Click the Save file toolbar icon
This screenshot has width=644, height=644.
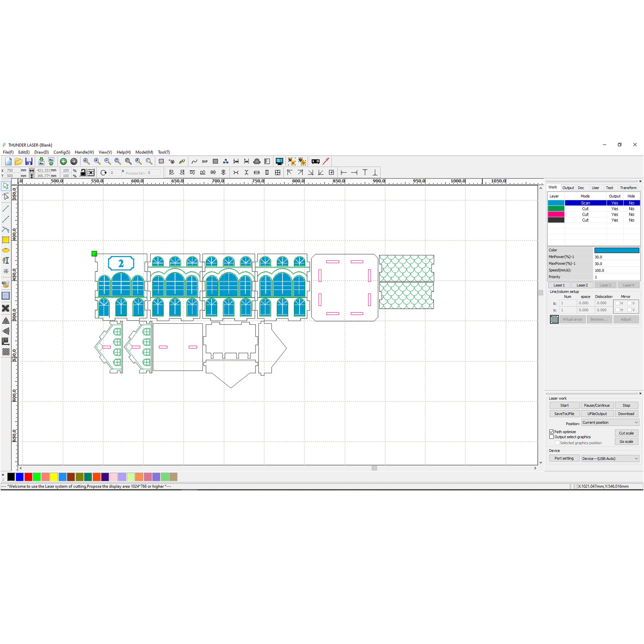point(29,161)
